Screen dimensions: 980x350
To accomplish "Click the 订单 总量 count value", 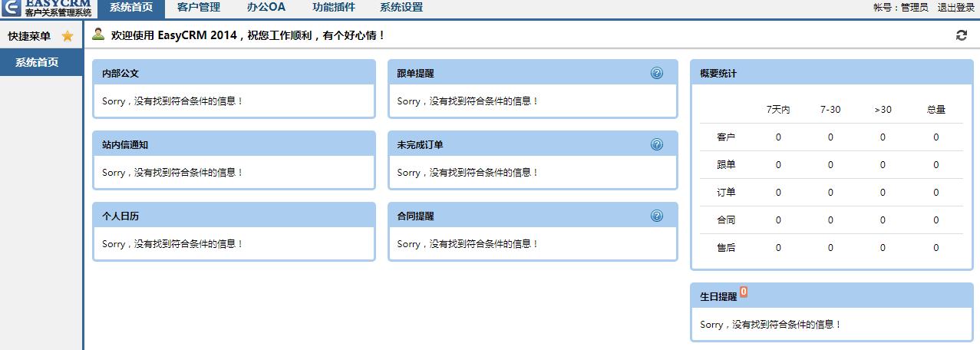I will (x=936, y=193).
